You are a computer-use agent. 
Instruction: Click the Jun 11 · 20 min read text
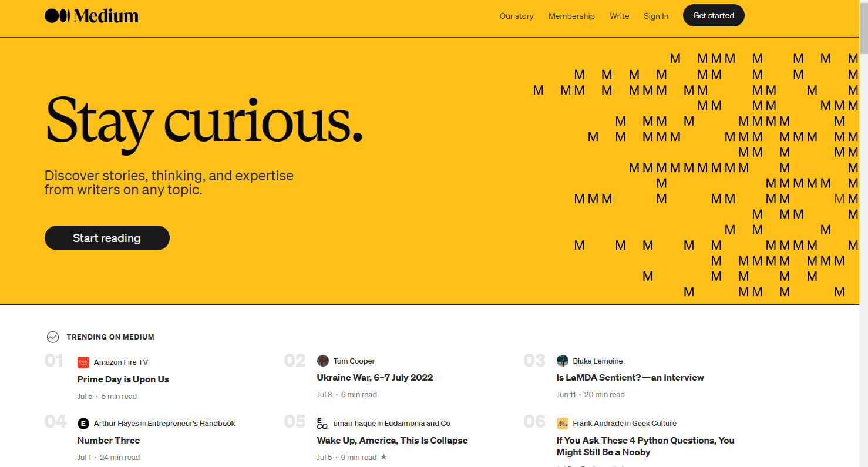coord(591,395)
